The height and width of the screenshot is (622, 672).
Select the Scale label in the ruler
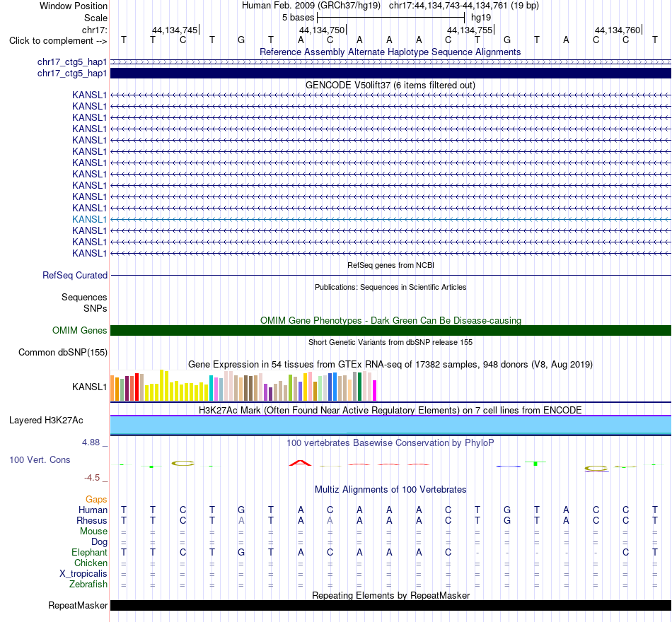tap(95, 18)
